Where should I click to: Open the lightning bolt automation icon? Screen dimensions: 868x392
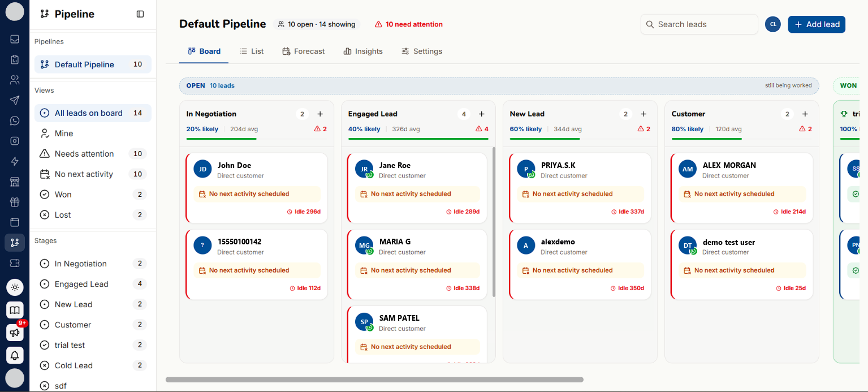[15, 161]
